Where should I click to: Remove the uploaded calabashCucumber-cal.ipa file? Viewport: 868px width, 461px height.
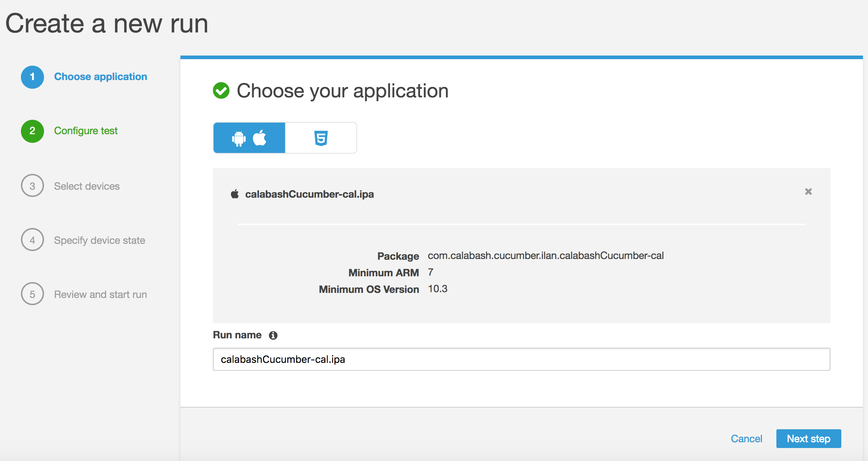click(808, 192)
